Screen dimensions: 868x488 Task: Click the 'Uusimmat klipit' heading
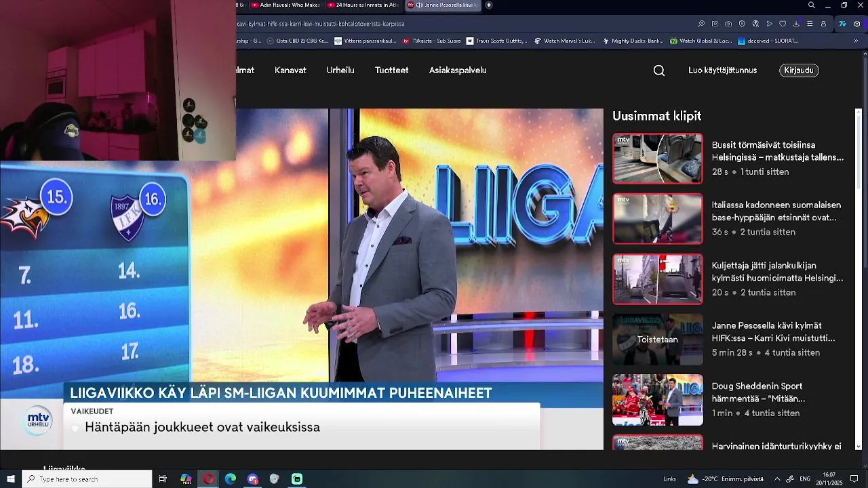click(656, 116)
